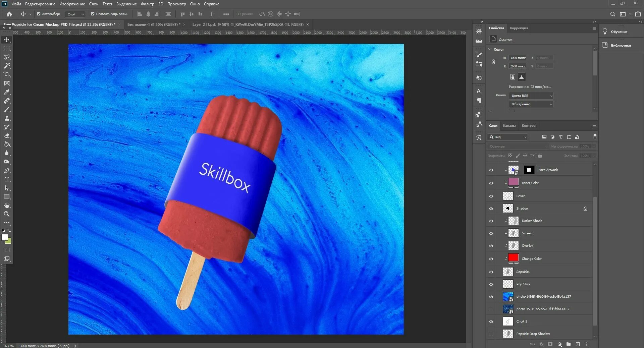
Task: Select the Frame tool
Action: click(x=7, y=83)
